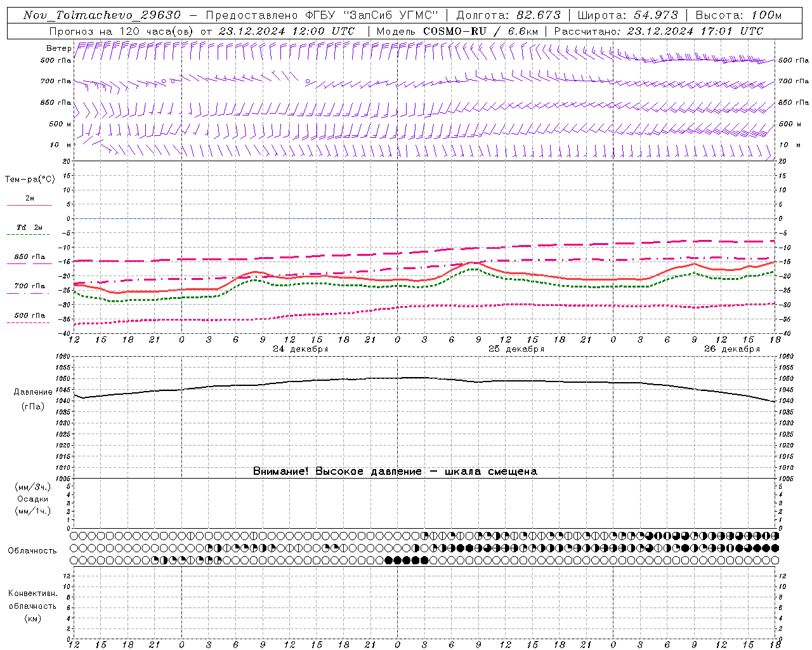Click '500 гПа' in the temperature legend

29,315
